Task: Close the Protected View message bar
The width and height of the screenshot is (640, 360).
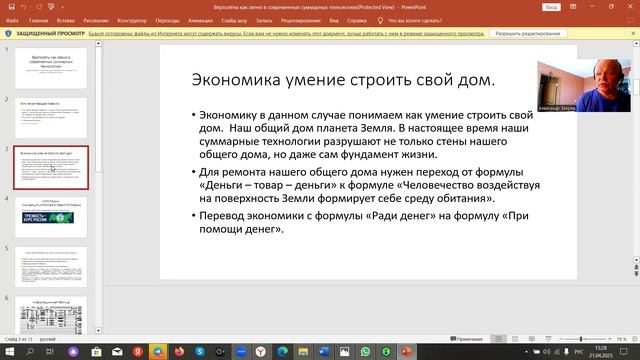Action: [633, 33]
